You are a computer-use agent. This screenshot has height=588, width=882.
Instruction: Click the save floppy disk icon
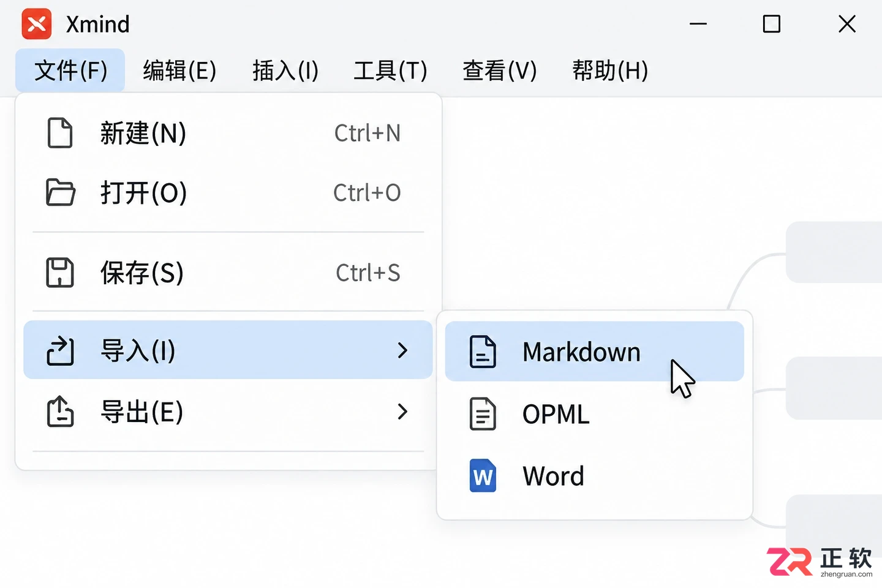pos(60,273)
